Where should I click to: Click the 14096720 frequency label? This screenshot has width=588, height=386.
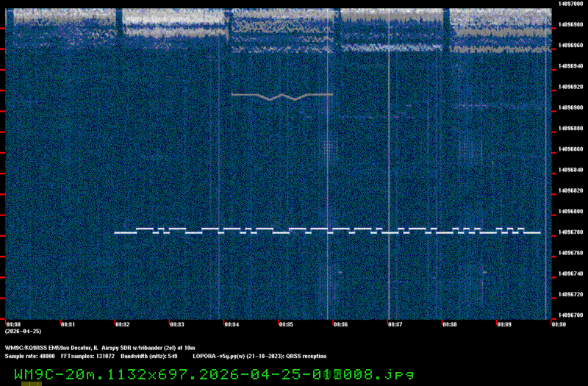coord(570,295)
